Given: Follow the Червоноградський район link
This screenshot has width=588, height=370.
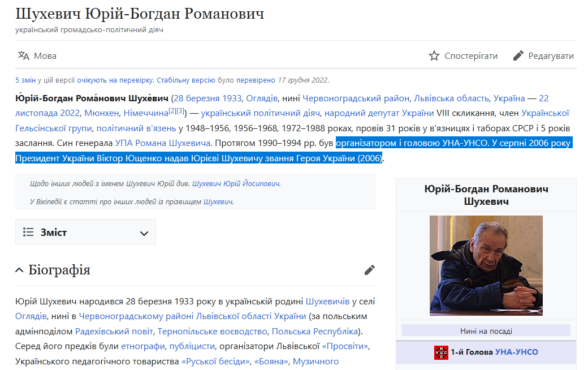Looking at the screenshot, I should click(x=356, y=98).
